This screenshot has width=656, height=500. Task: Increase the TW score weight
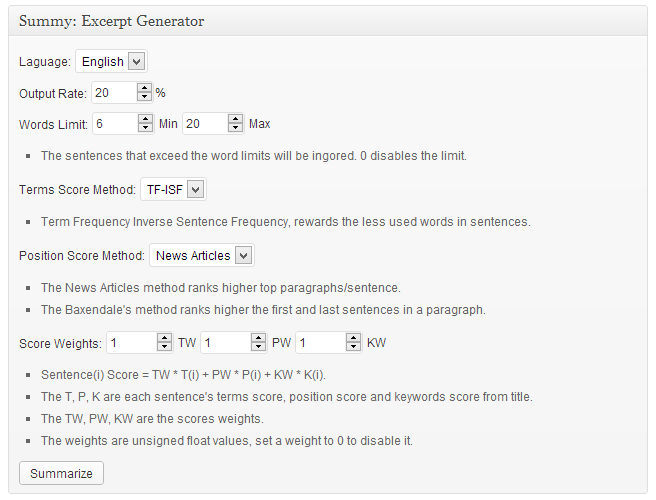click(165, 338)
